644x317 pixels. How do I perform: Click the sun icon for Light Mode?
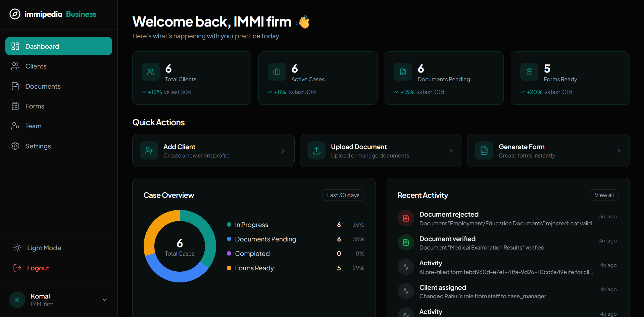click(x=17, y=248)
